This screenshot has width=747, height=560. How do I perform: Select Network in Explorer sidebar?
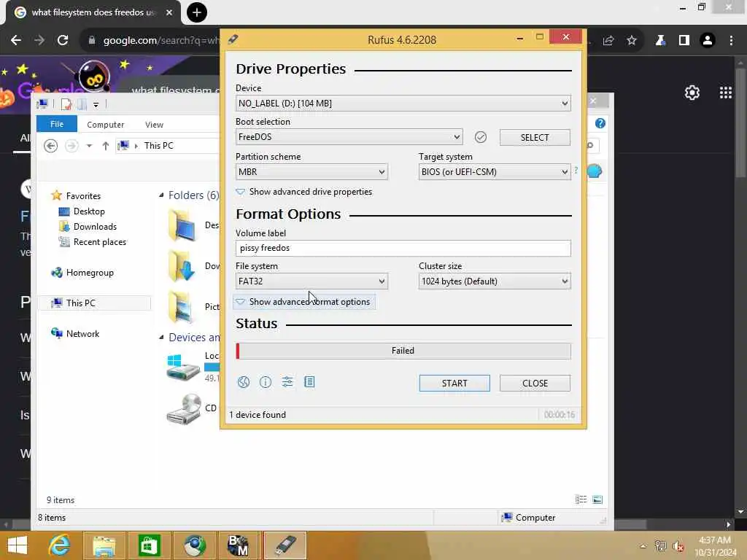pos(75,334)
